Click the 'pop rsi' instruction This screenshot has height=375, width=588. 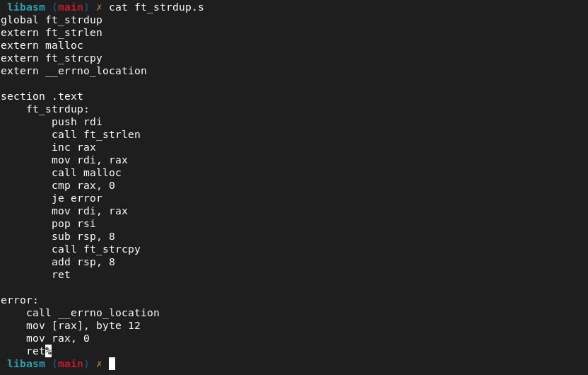click(x=74, y=224)
